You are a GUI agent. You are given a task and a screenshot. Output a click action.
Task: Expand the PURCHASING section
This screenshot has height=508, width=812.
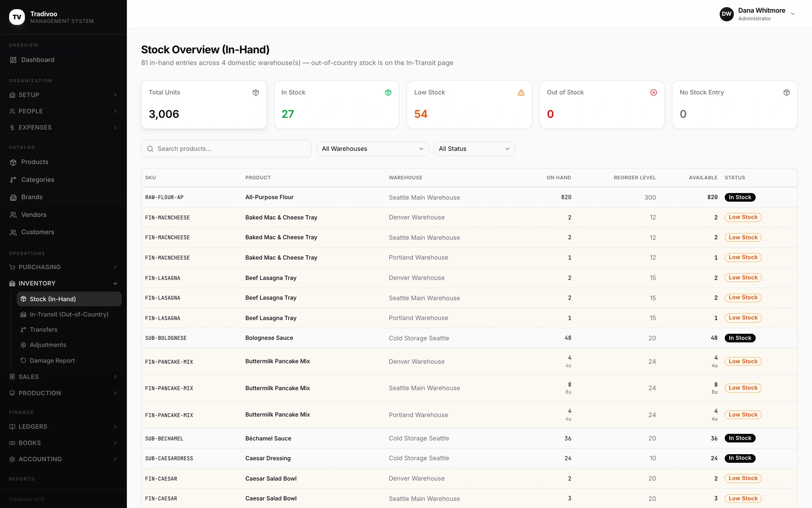tap(63, 267)
